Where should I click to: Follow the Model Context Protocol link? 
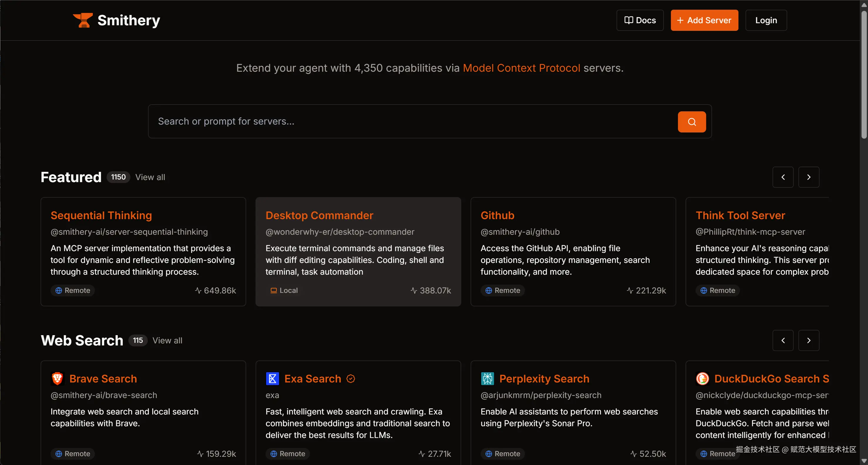521,68
